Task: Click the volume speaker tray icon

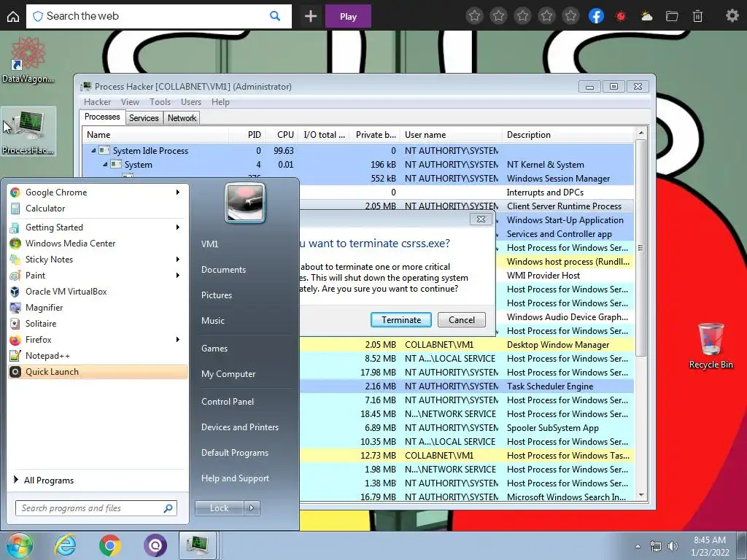Action: (673, 546)
